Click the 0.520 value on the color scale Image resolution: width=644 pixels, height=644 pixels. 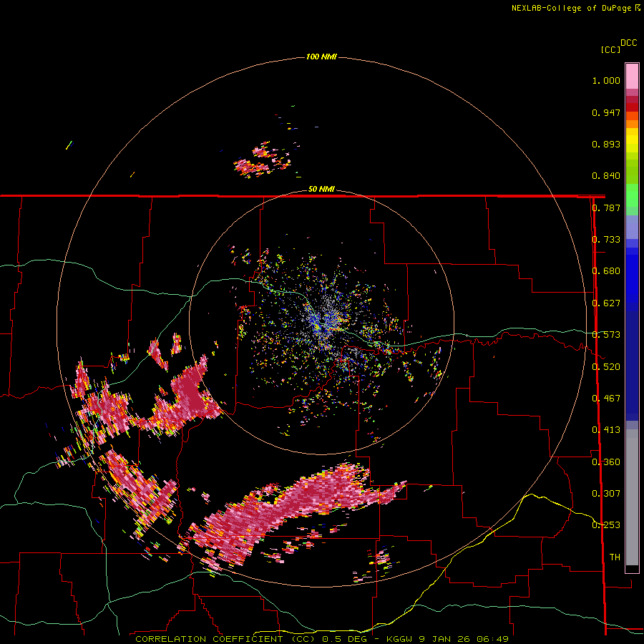pyautogui.click(x=606, y=367)
